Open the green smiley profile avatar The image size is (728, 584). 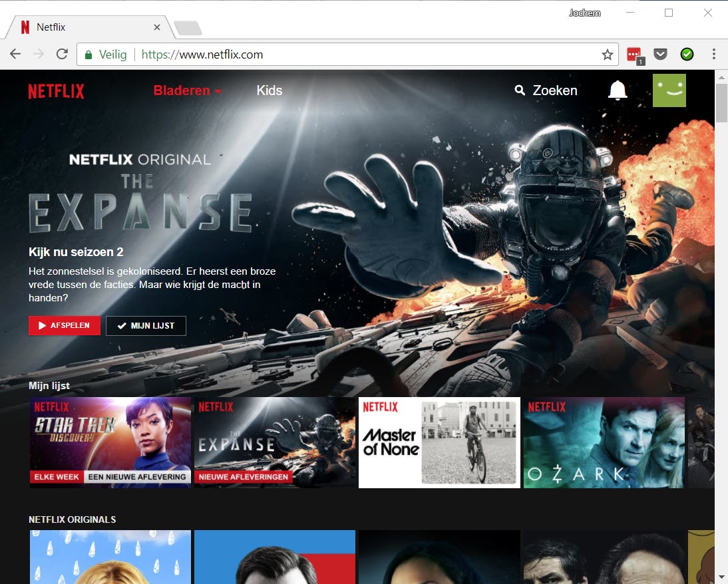(x=669, y=90)
